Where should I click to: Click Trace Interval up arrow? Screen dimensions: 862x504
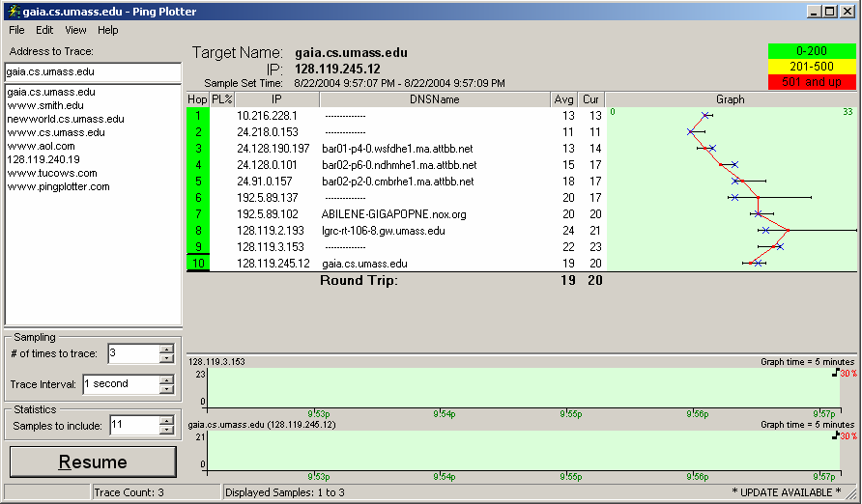click(167, 379)
